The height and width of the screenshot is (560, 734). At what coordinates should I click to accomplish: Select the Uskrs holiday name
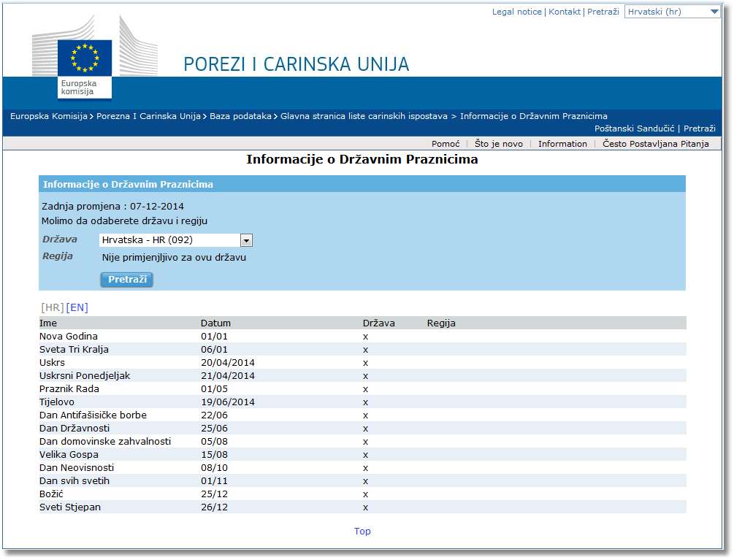[52, 363]
